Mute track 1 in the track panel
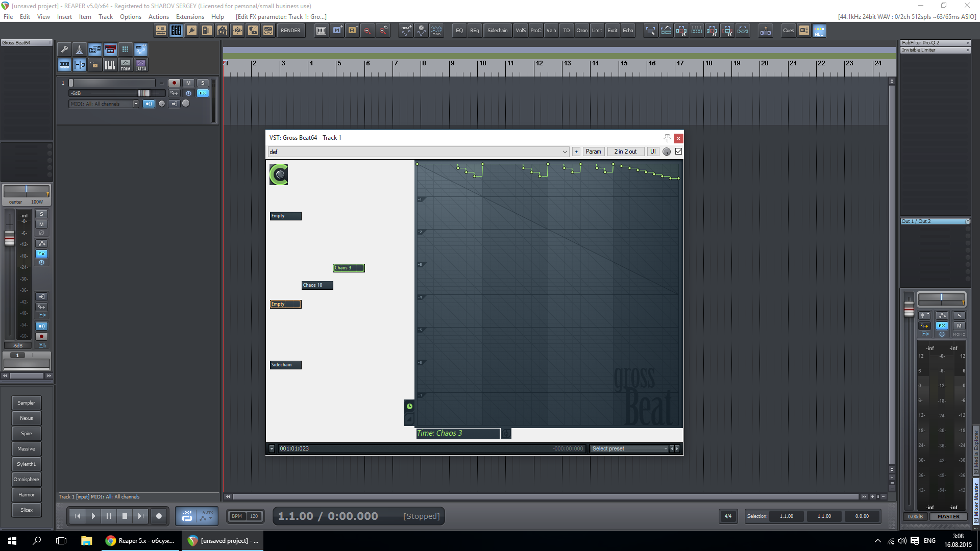The image size is (980, 551). pyautogui.click(x=188, y=83)
